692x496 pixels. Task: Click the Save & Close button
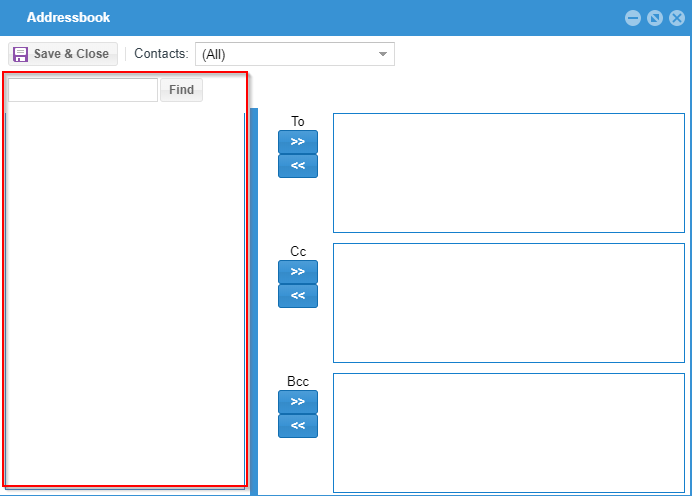point(63,54)
